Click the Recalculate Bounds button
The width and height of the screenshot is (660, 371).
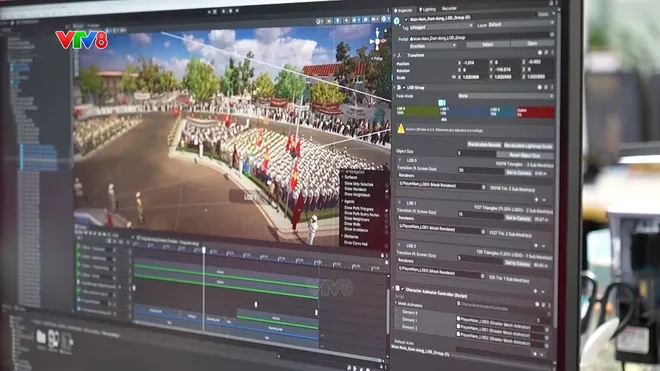pos(484,144)
